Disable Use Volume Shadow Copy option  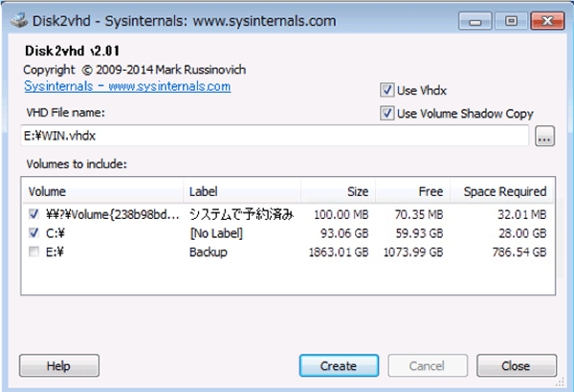point(387,114)
